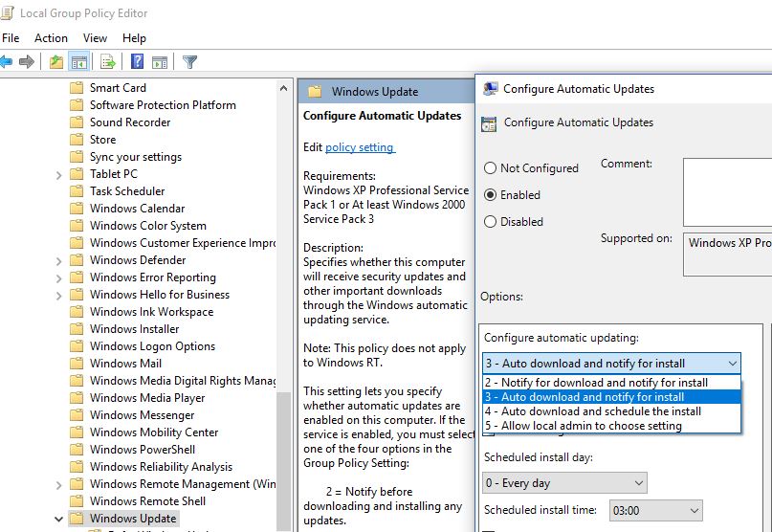Click the Windows PowerShell folder icon
The image size is (772, 532).
[x=77, y=450]
